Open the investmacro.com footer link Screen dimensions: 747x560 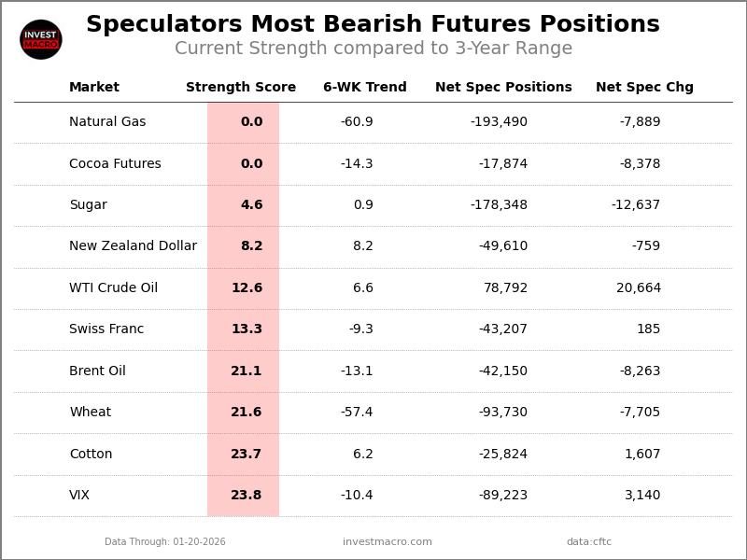point(388,542)
